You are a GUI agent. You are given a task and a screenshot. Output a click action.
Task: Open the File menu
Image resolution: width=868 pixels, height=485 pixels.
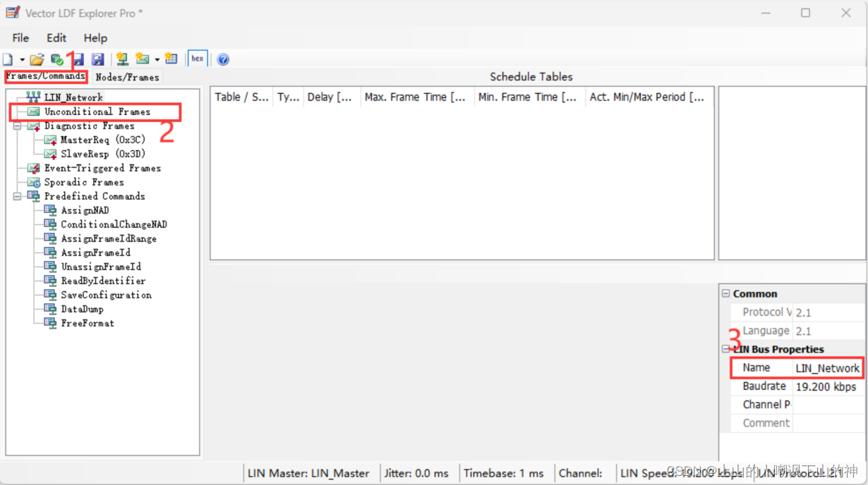coord(20,38)
